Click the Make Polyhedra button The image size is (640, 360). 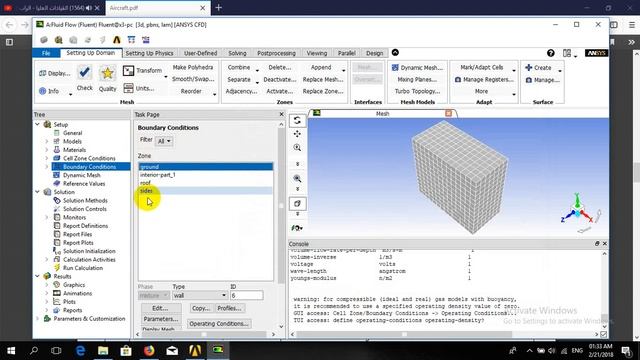pyautogui.click(x=193, y=67)
